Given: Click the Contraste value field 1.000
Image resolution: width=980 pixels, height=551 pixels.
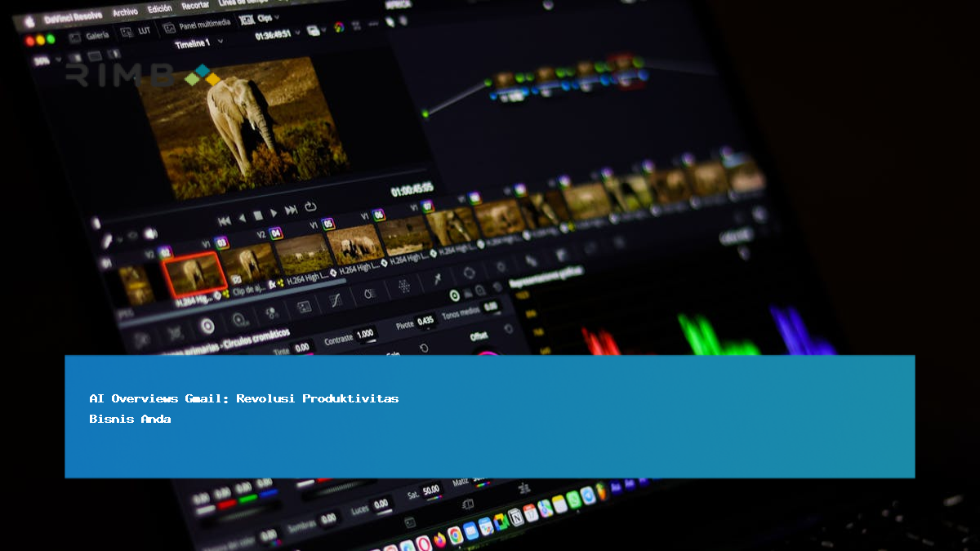Looking at the screenshot, I should [364, 333].
